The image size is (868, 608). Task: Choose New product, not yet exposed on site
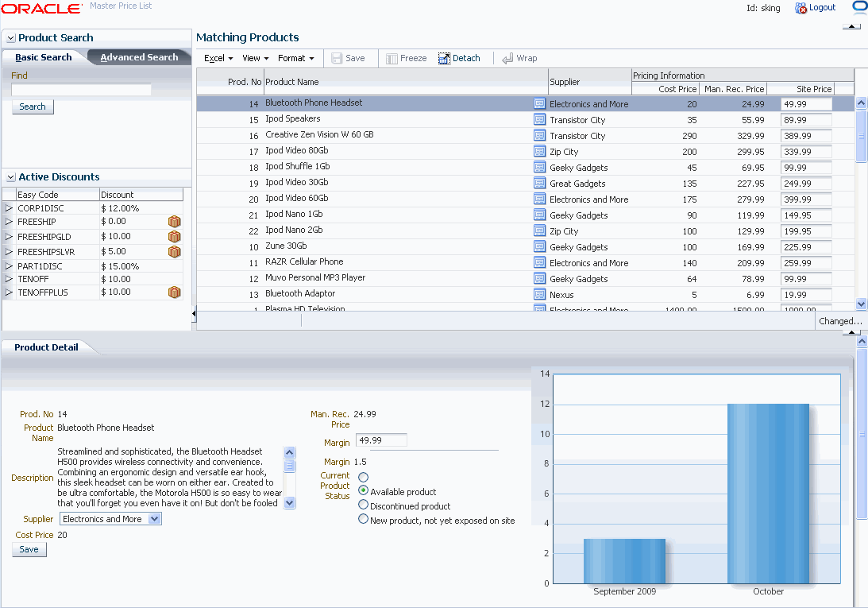(363, 518)
